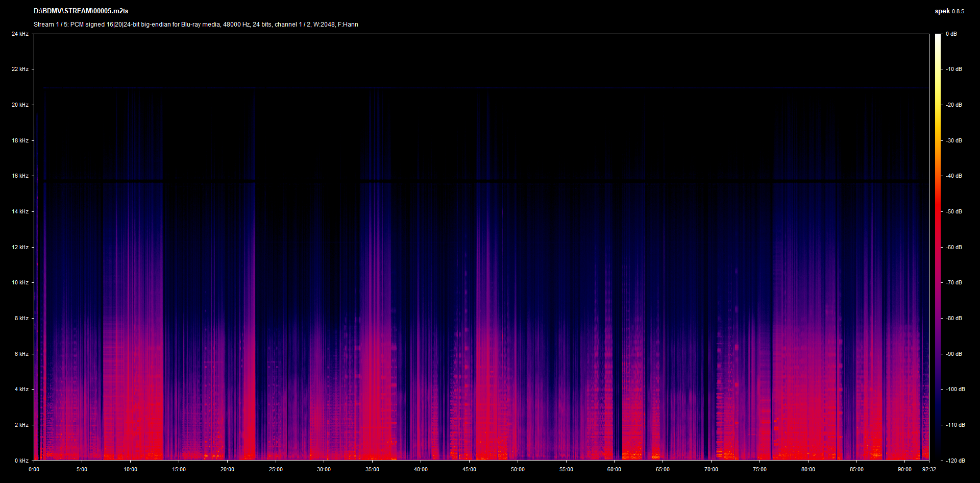Click the spek 0.8.5 version label
Image resolution: width=980 pixels, height=483 pixels.
[x=949, y=11]
